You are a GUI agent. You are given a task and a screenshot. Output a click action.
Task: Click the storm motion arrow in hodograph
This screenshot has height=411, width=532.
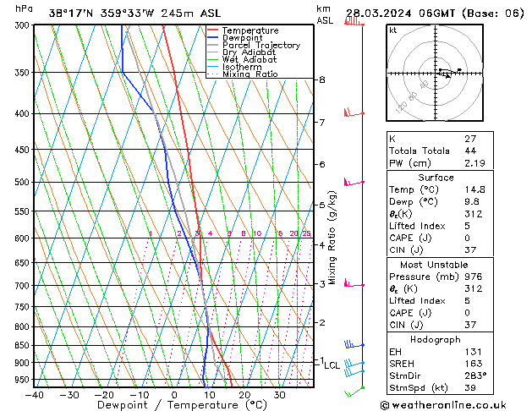(x=445, y=74)
